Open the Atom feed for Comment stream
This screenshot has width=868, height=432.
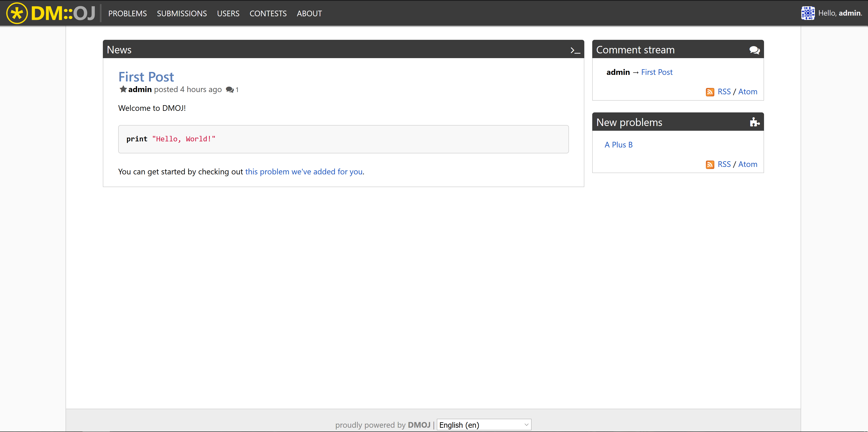(748, 91)
